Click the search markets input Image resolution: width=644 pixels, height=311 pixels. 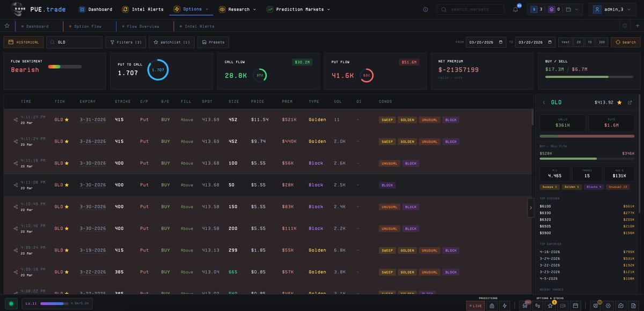click(x=471, y=9)
